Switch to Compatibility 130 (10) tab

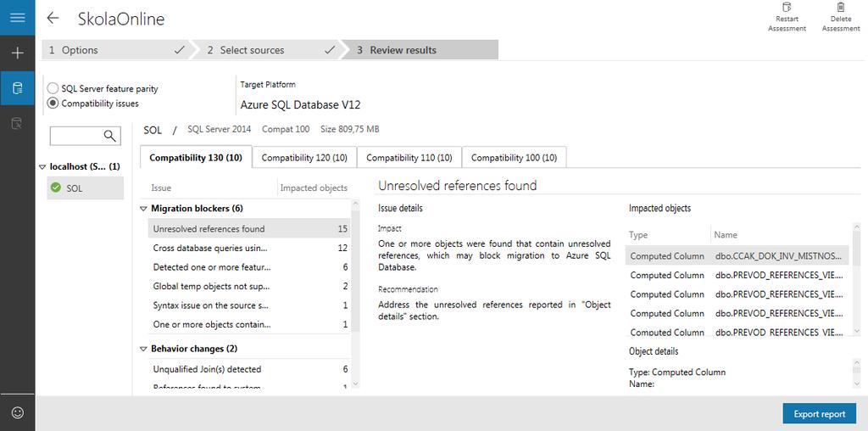click(196, 157)
